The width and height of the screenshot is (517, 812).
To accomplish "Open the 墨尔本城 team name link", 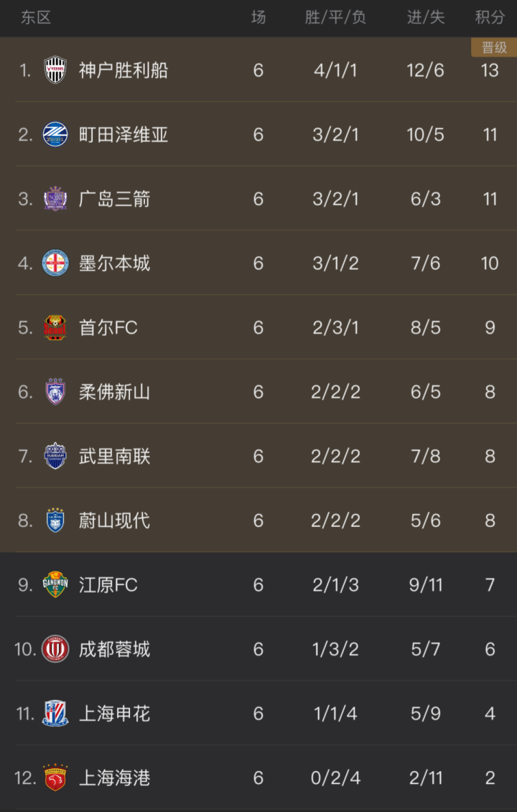I will tap(114, 263).
